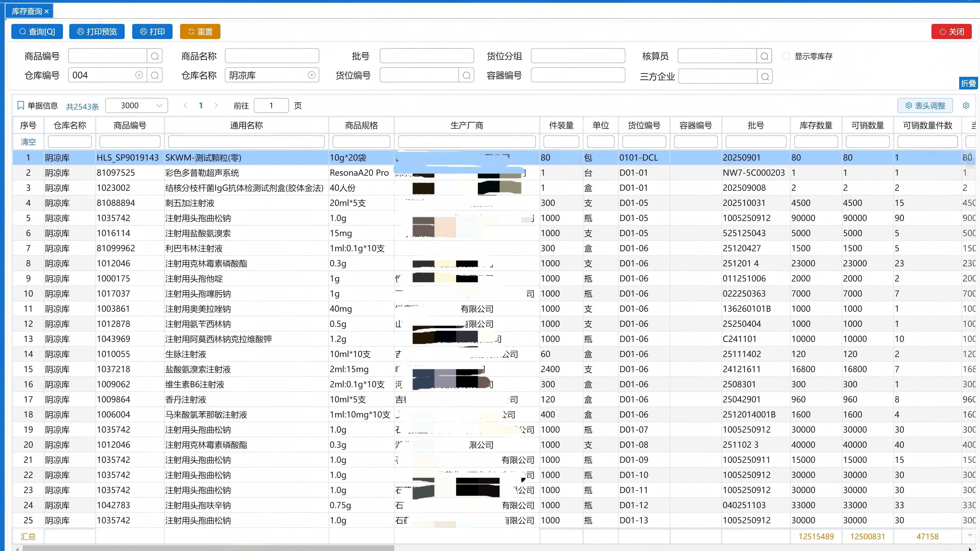Click the search icon beside 三方企业 field

click(x=765, y=77)
